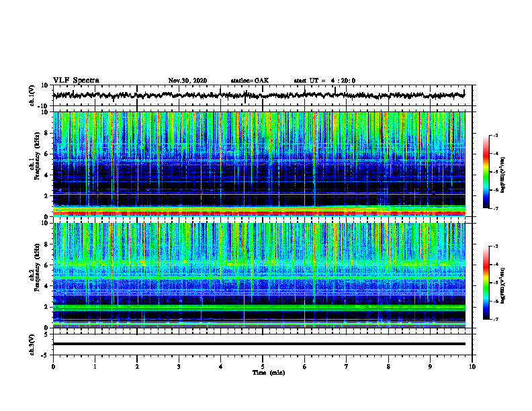The image size is (532, 411).
Task: Click time axis tick label "5"
Action: pos(263,367)
